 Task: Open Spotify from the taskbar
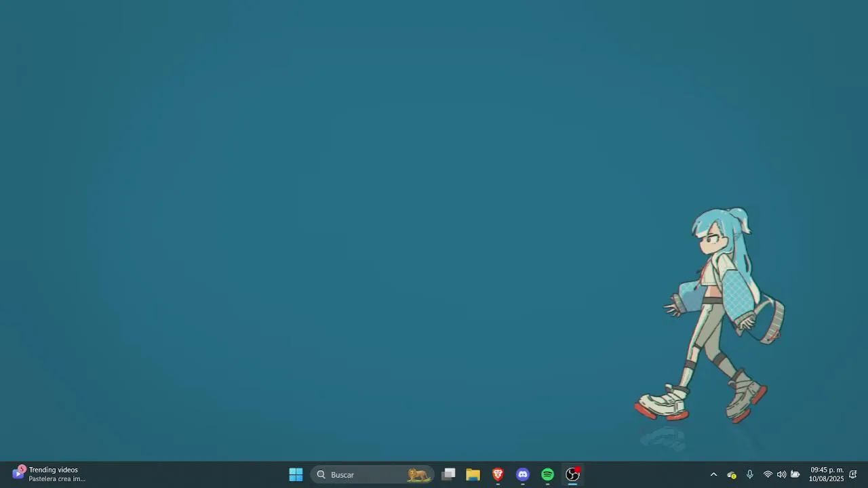point(548,474)
